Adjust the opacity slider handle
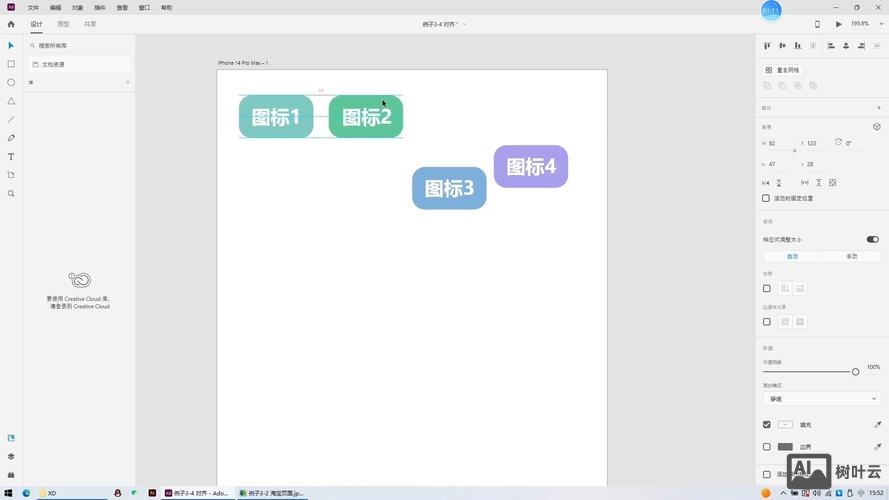Image resolution: width=889 pixels, height=500 pixels. [x=855, y=371]
